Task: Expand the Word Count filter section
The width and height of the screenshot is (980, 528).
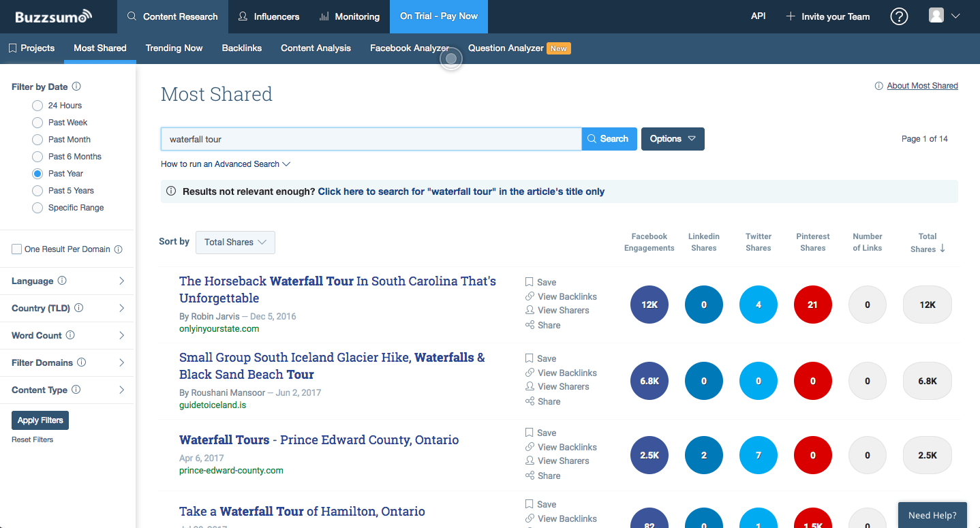Action: point(68,335)
